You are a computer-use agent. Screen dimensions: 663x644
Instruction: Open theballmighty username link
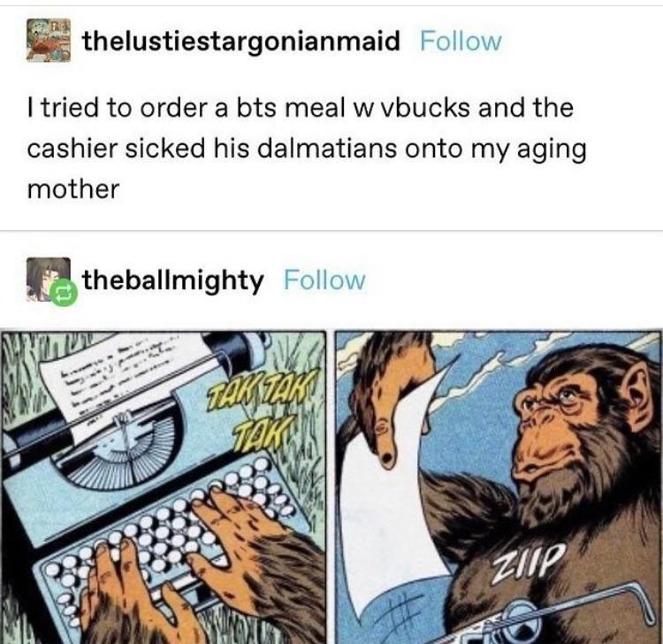click(x=173, y=280)
